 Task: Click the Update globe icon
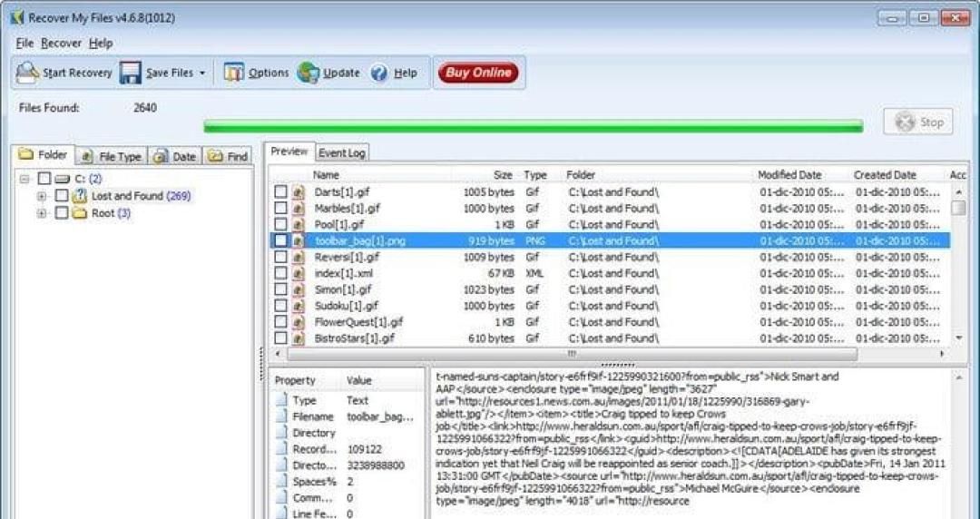(309, 73)
